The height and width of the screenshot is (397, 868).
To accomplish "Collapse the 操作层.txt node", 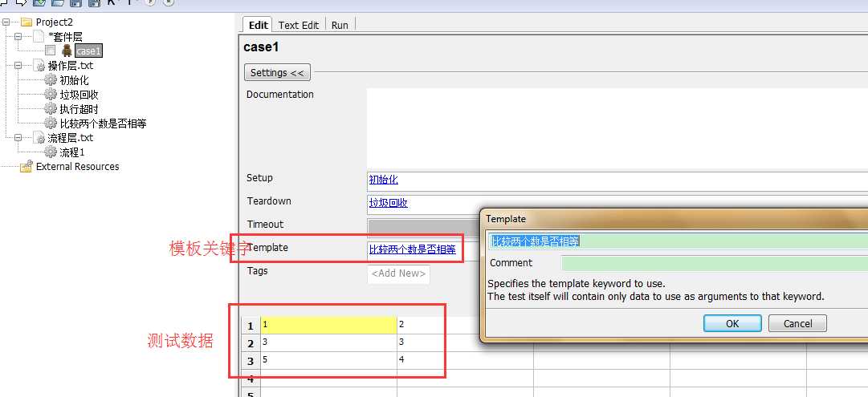I will (18, 66).
